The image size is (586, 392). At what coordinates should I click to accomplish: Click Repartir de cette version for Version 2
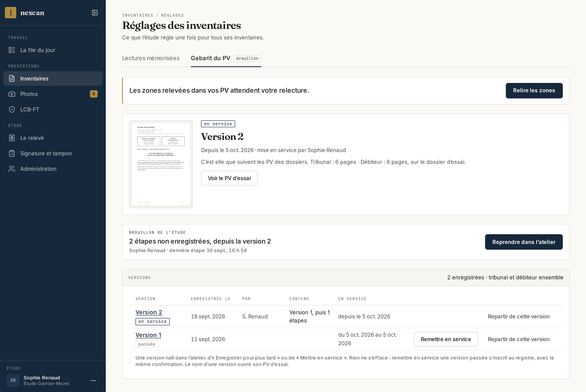(x=519, y=317)
